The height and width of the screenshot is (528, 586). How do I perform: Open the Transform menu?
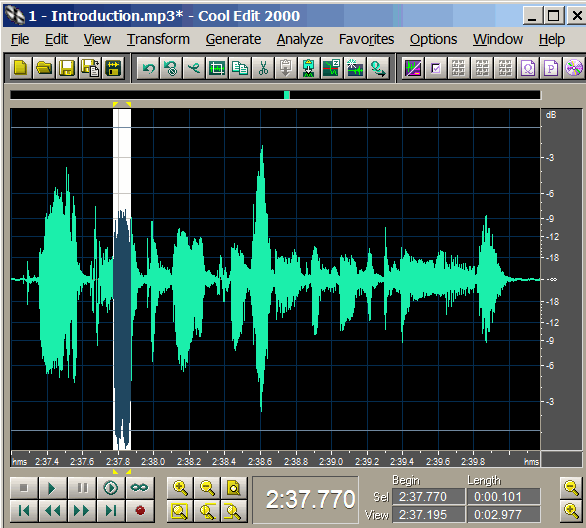click(x=158, y=39)
